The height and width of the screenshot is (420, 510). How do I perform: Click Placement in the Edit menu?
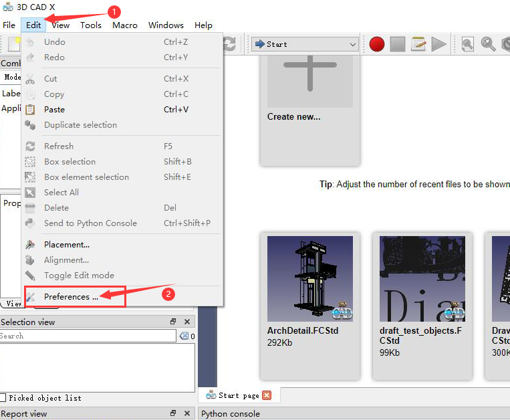coord(67,244)
